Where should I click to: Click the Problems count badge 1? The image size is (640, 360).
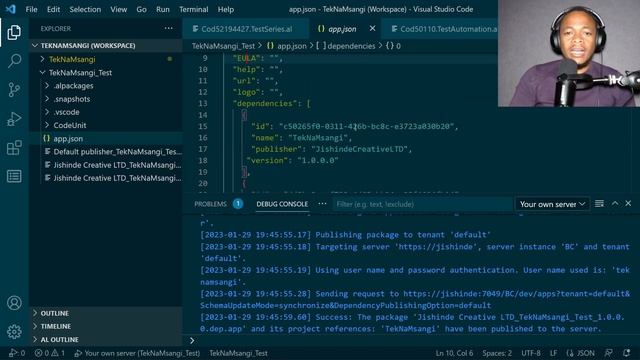238,203
